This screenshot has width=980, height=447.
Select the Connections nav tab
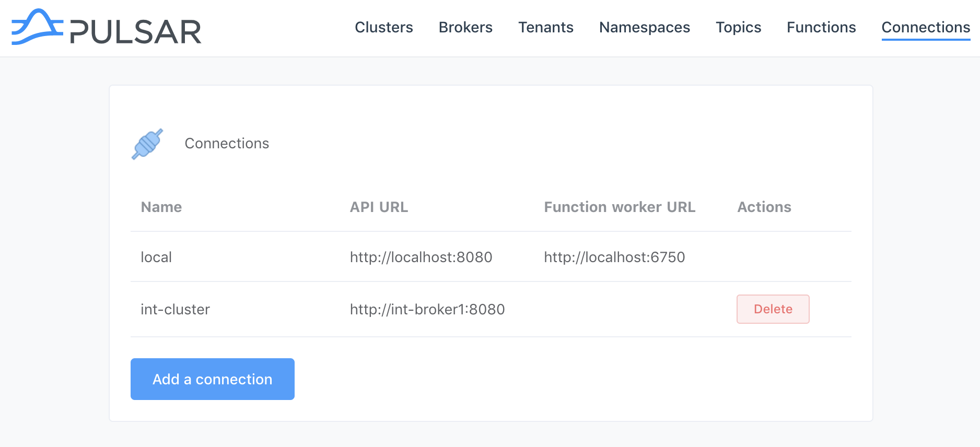pos(926,27)
